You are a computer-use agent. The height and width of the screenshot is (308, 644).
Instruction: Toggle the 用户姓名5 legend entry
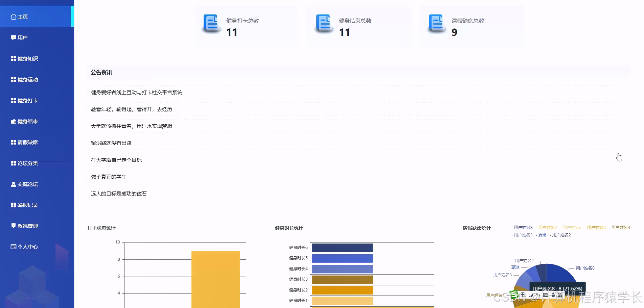[595, 228]
